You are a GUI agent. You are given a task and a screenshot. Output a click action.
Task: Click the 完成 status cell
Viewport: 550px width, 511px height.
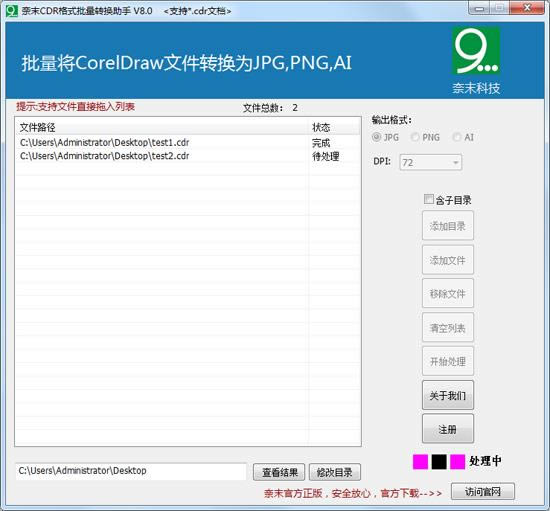tap(321, 143)
